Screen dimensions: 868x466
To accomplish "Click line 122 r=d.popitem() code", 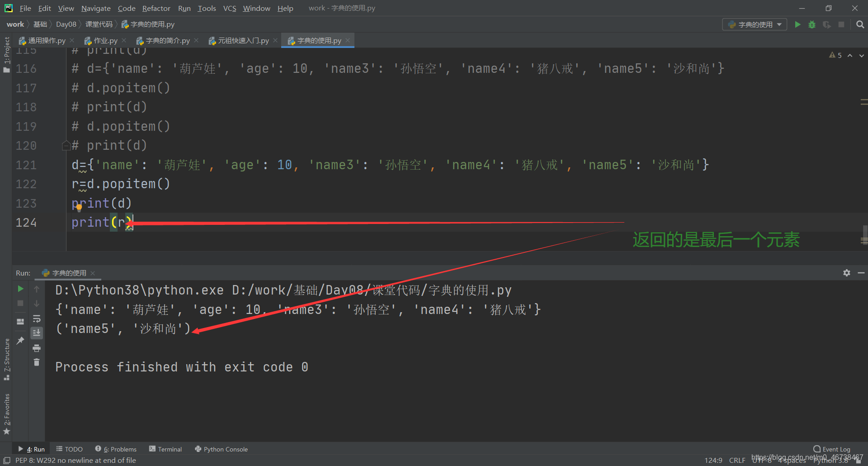I will click(x=121, y=184).
